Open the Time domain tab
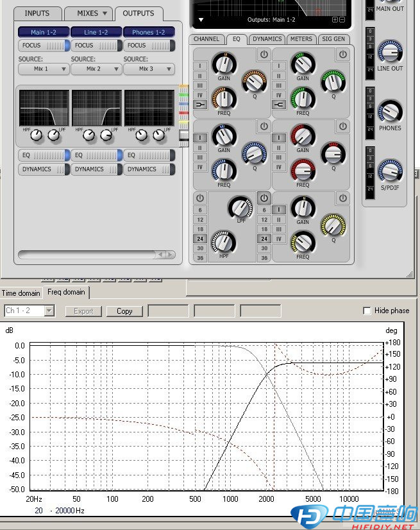The image size is (420, 530). click(x=21, y=293)
